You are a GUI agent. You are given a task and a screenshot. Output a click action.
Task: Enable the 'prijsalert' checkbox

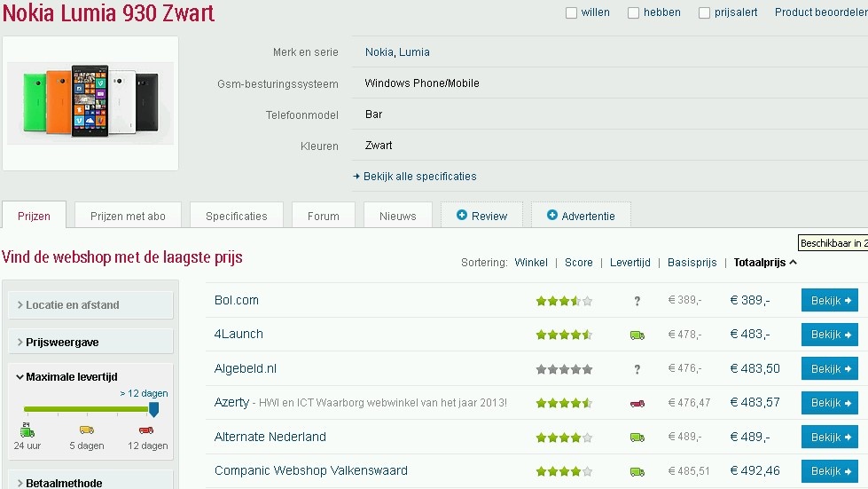point(704,13)
